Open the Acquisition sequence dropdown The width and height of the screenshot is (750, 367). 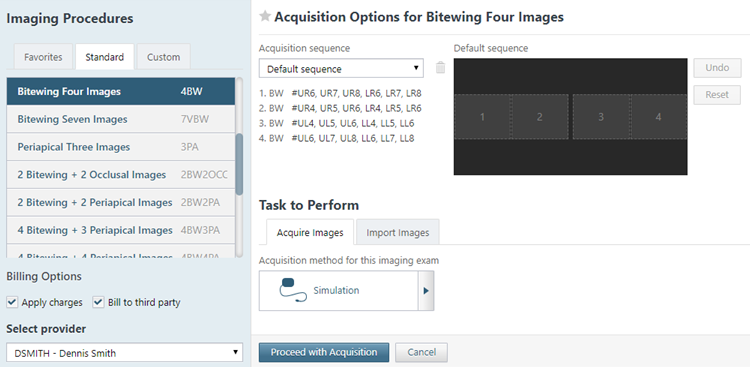341,68
